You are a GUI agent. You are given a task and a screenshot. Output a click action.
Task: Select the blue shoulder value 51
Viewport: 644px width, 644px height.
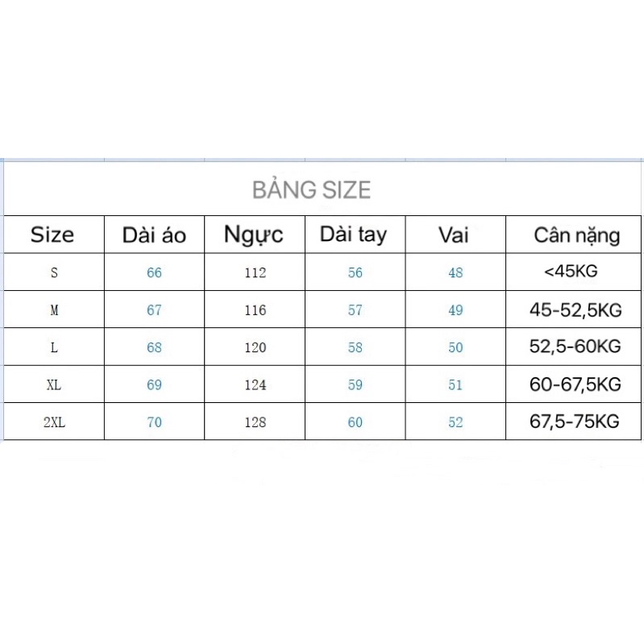click(455, 385)
